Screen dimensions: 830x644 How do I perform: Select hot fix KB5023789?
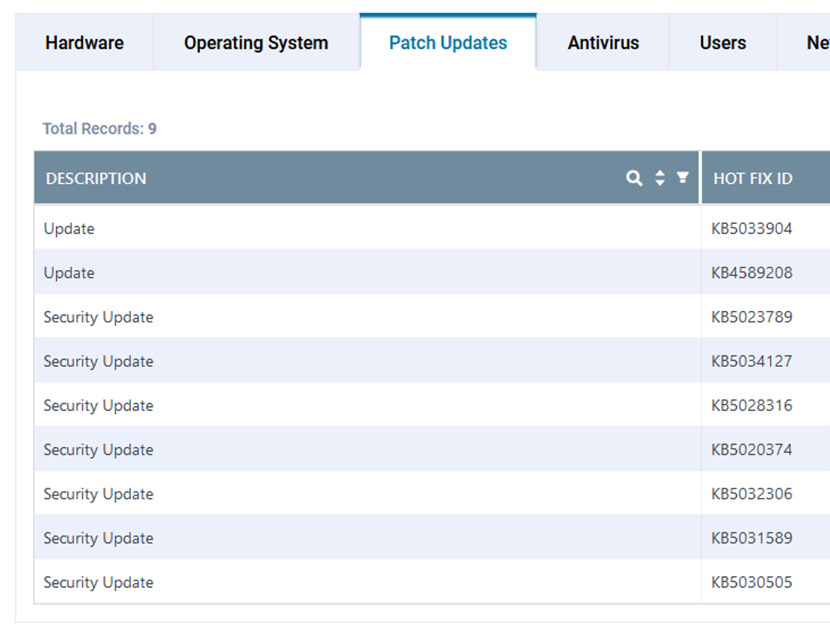click(752, 317)
